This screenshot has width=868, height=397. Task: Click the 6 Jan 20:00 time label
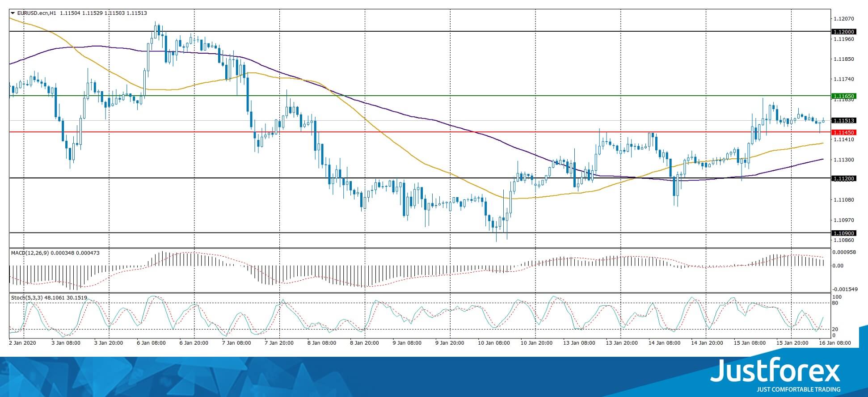[194, 343]
